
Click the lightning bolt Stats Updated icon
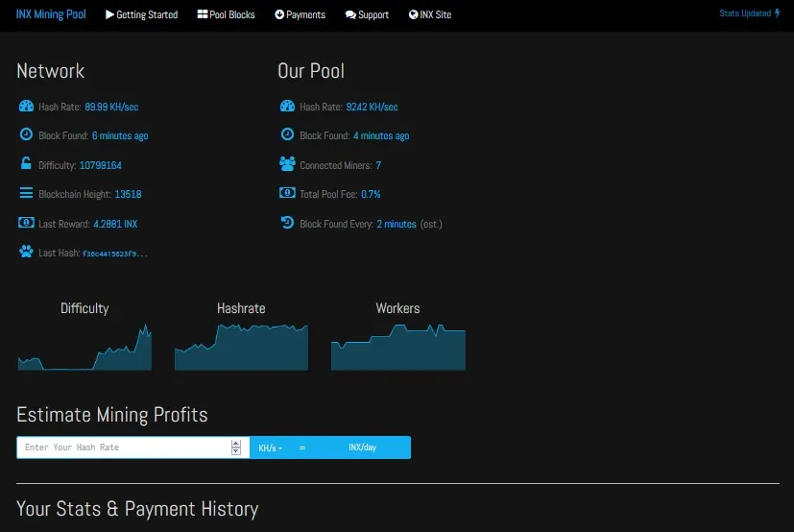(778, 13)
